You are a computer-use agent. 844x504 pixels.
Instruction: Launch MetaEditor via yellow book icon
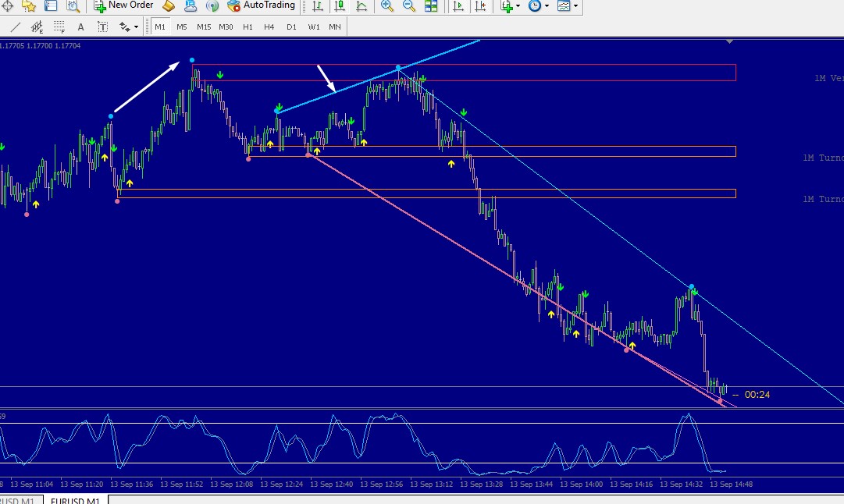(x=169, y=6)
